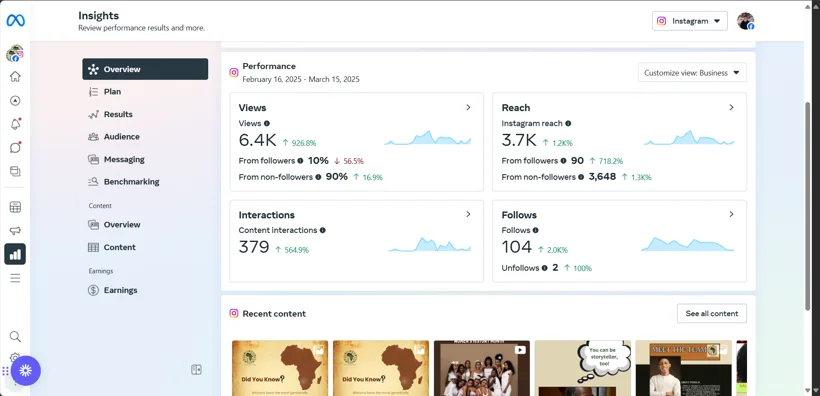Viewport: 820px width, 396px height.
Task: Select Messaging in Insights menu
Action: [x=145, y=160]
